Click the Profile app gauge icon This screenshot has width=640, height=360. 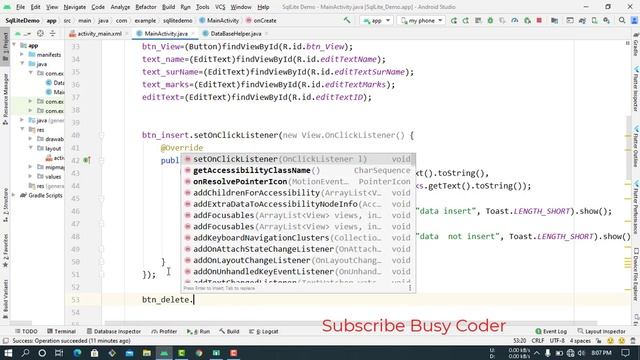515,20
